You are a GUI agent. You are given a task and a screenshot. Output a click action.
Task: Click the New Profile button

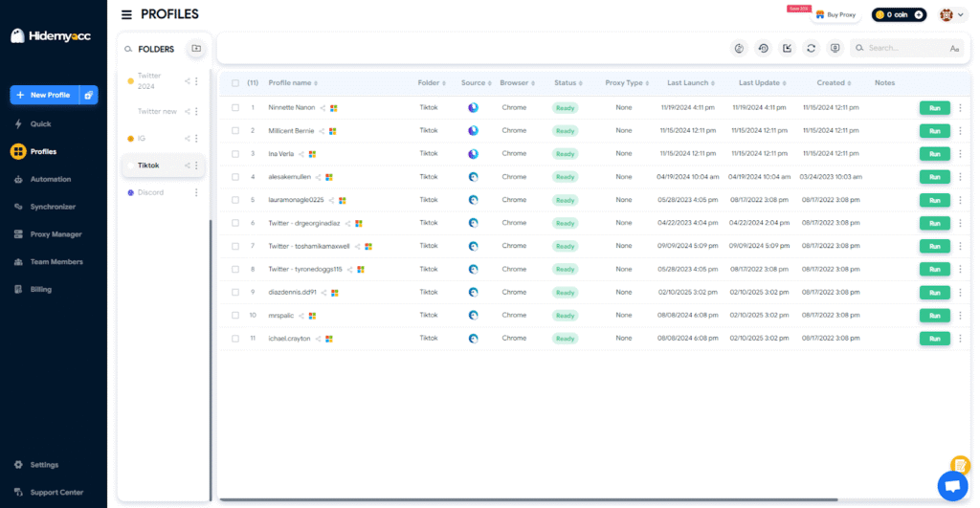44,96
